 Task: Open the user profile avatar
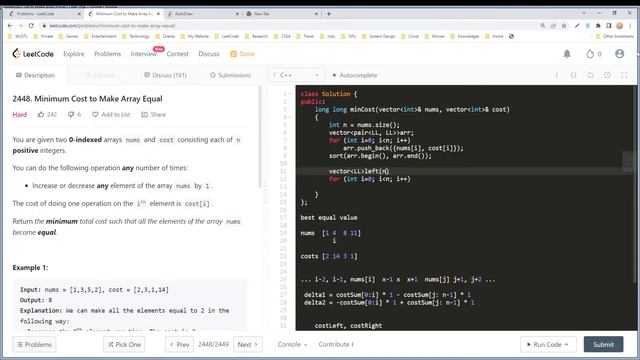pyautogui.click(x=619, y=54)
